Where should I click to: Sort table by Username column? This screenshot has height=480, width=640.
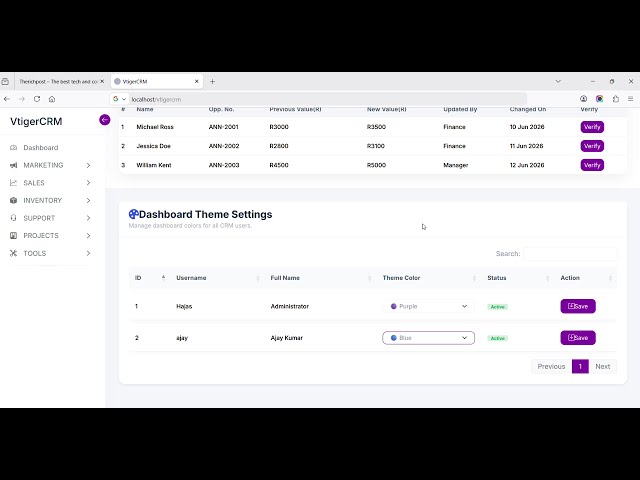(x=217, y=278)
